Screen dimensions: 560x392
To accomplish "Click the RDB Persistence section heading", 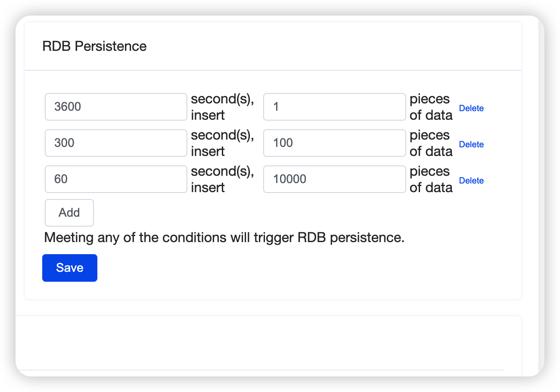I will pos(94,47).
